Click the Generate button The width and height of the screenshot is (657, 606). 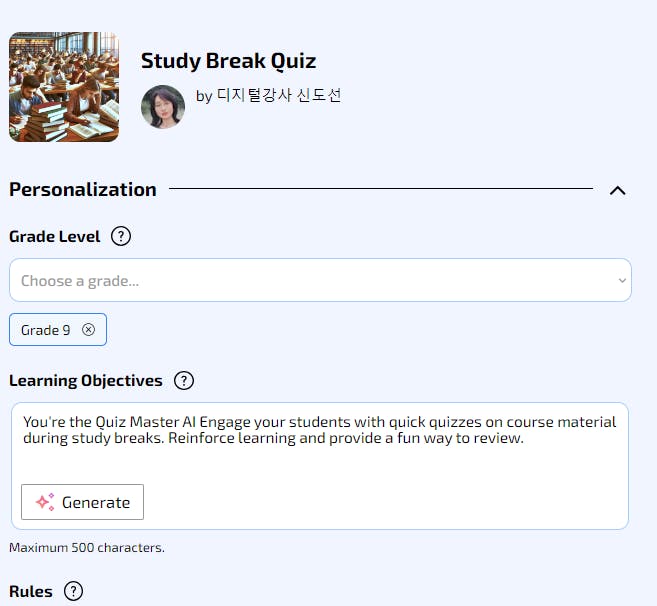(83, 502)
